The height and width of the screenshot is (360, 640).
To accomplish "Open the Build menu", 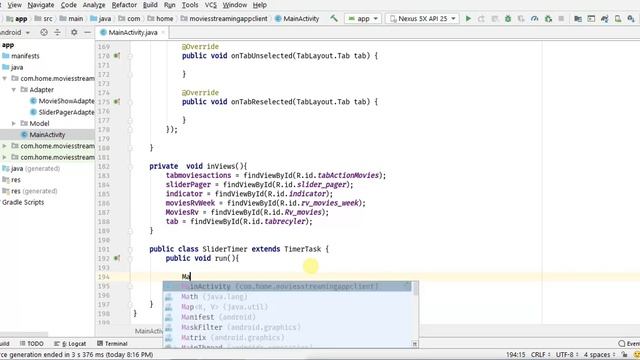I will tap(150, 5).
